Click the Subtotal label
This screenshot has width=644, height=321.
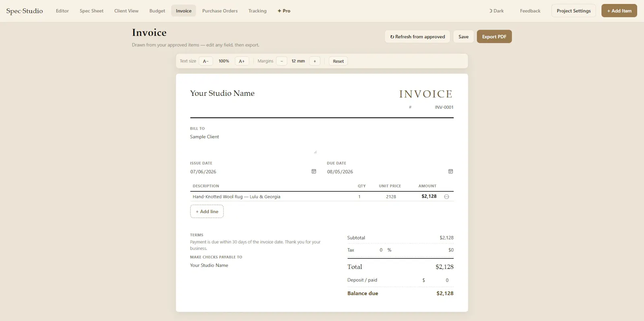[356, 238]
